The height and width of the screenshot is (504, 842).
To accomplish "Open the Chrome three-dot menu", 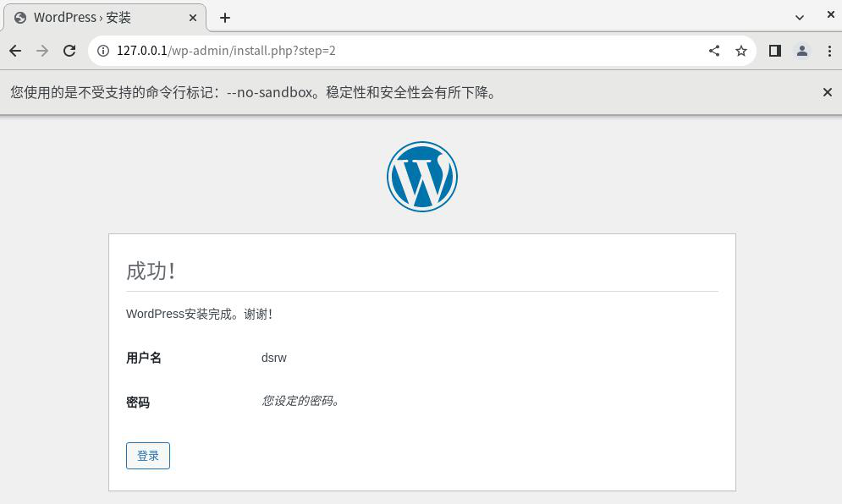I will [x=829, y=51].
